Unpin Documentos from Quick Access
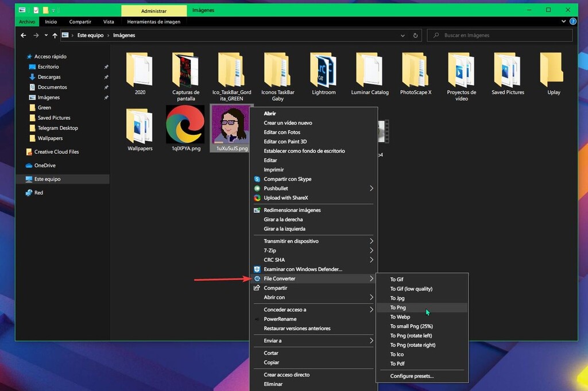Image resolution: width=588 pixels, height=391 pixels. click(x=106, y=87)
